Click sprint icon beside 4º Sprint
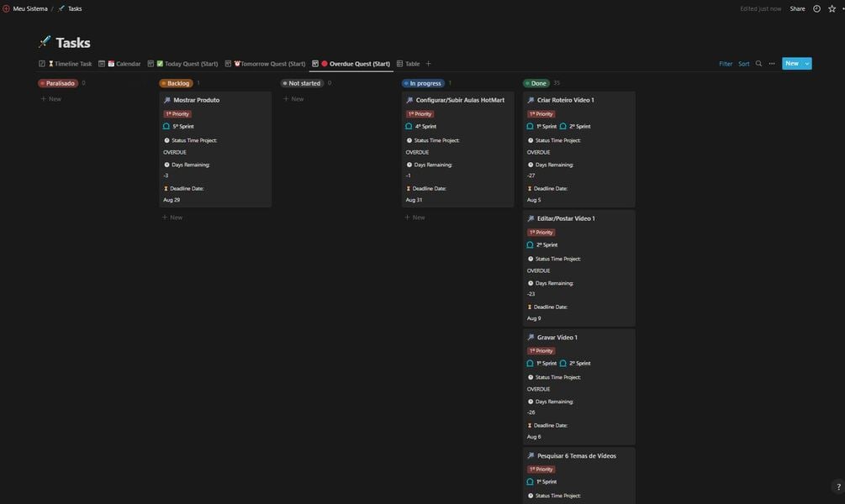 [x=409, y=127]
